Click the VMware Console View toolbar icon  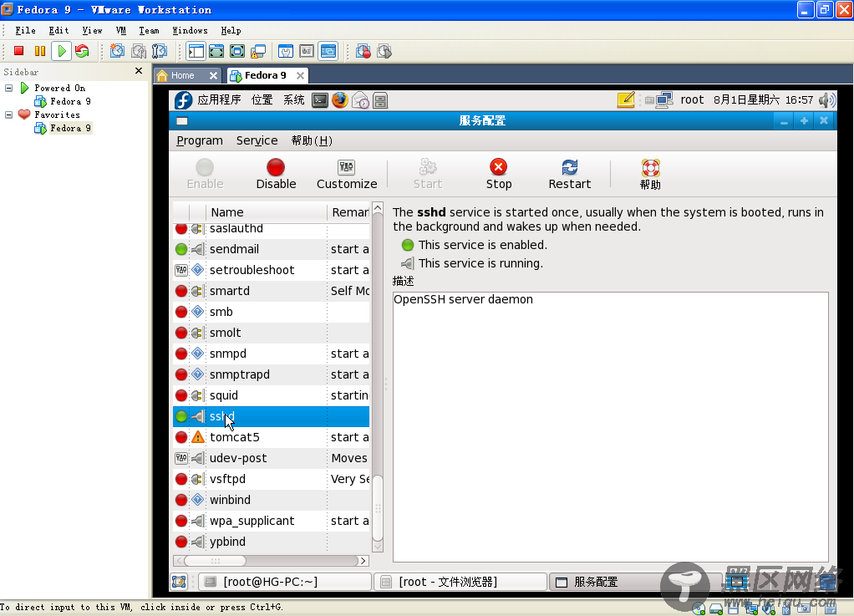[328, 51]
